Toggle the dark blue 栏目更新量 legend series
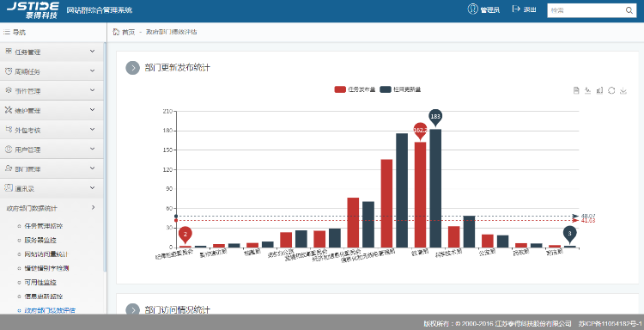Image resolution: width=644 pixels, height=330 pixels. click(x=400, y=89)
